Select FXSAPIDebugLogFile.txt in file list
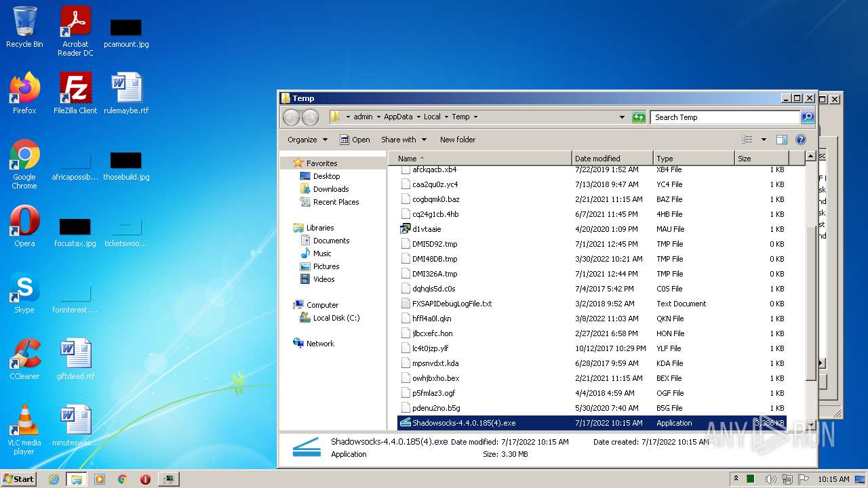868x488 pixels. (x=591, y=304)
